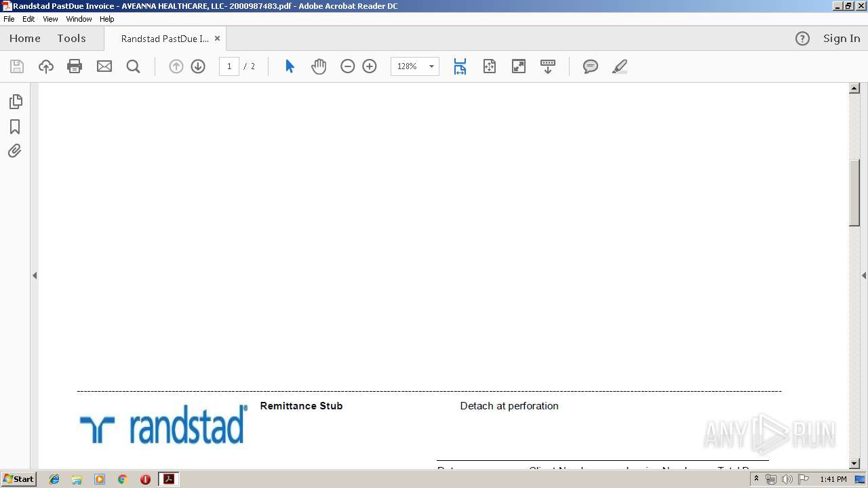Click Detach at perforation text
This screenshot has width=868, height=488.
pyautogui.click(x=509, y=406)
